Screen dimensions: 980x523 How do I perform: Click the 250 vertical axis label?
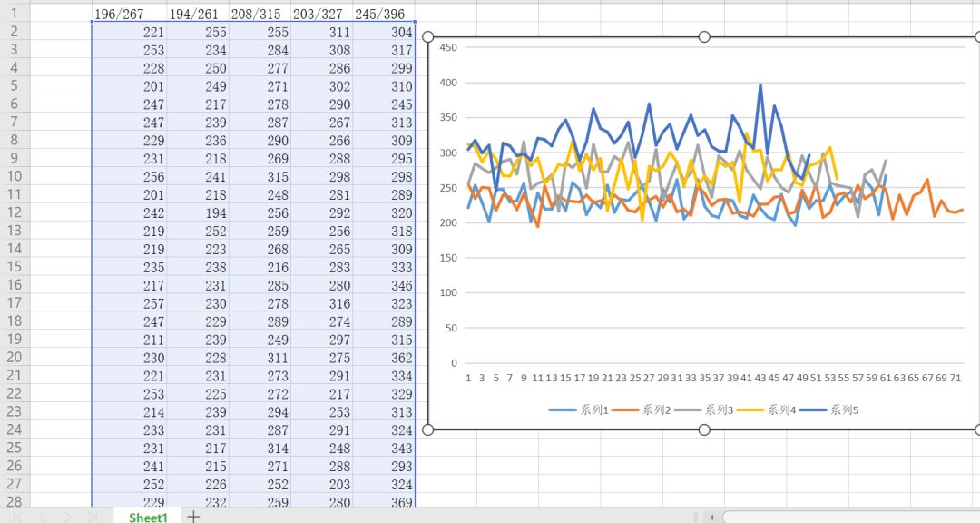448,188
